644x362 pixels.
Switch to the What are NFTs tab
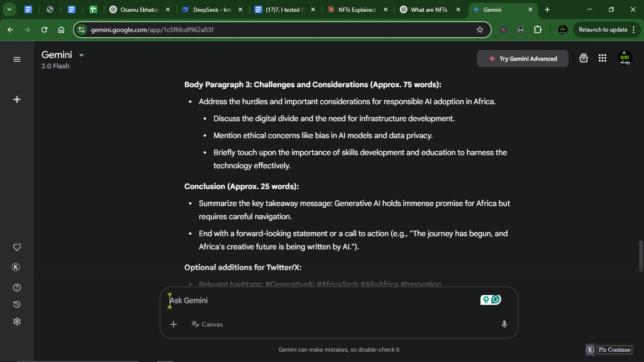(429, 9)
